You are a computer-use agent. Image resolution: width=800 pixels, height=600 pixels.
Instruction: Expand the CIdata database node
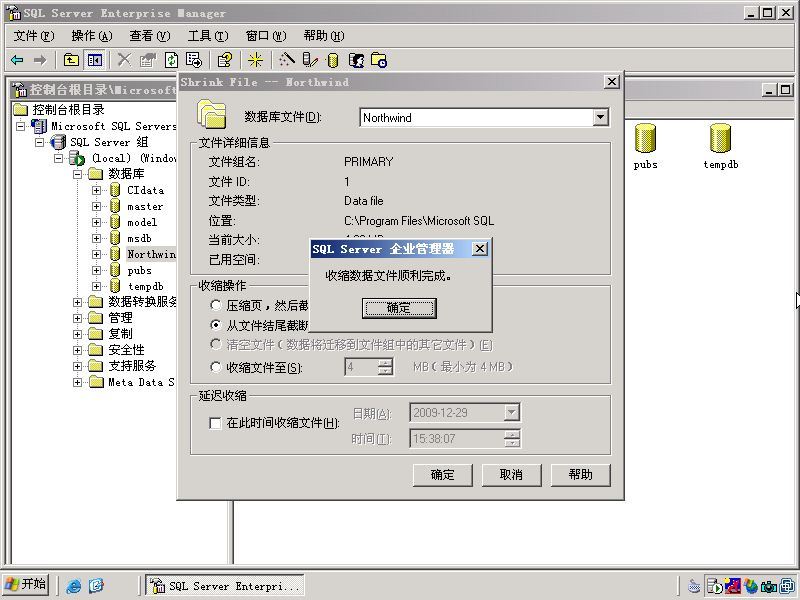[x=96, y=190]
